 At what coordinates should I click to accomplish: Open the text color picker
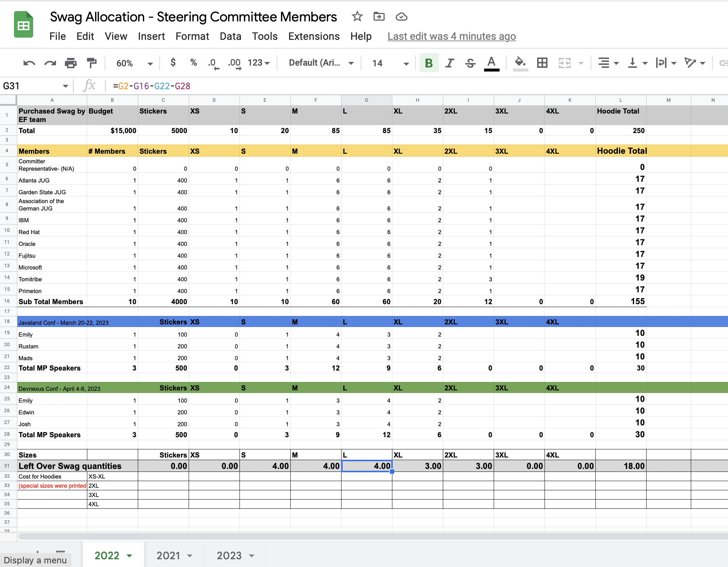491,63
